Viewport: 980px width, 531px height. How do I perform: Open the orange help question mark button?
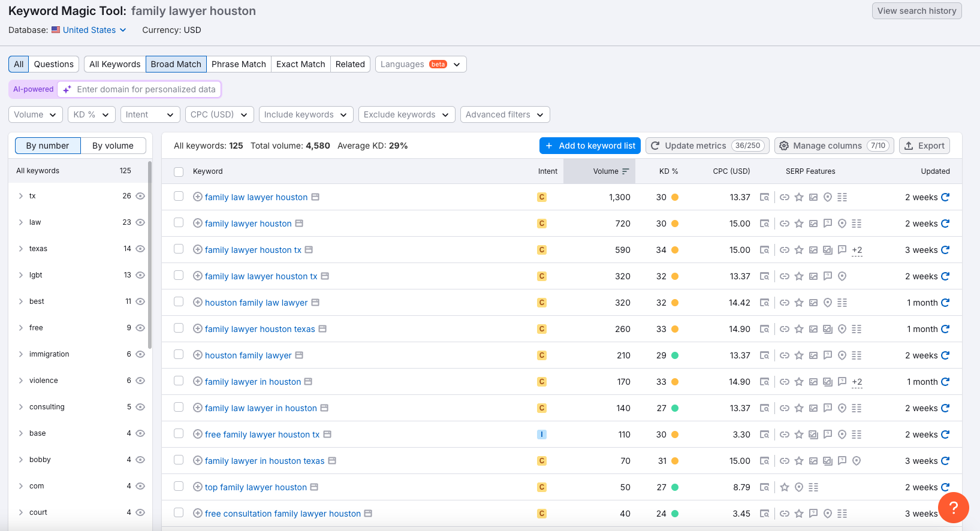(954, 508)
